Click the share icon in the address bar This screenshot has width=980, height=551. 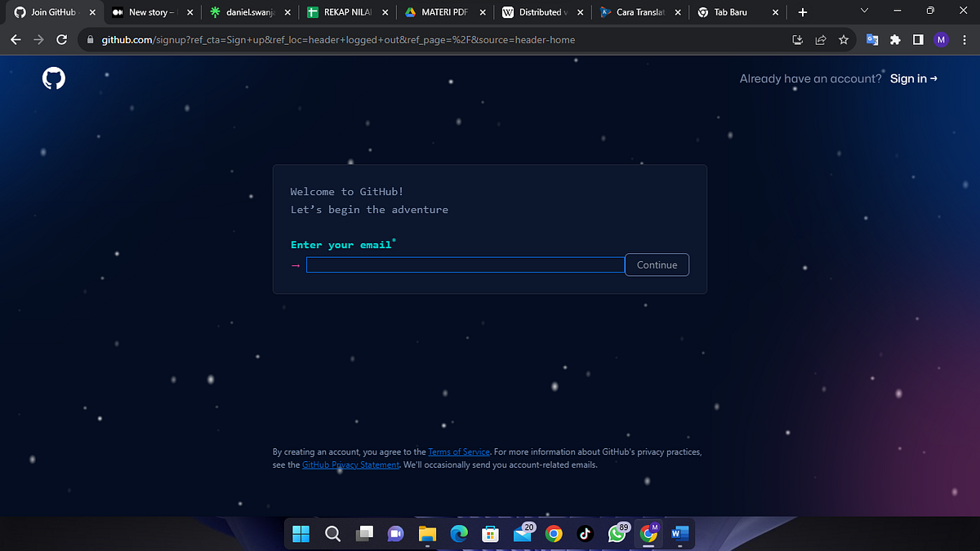[x=821, y=39]
